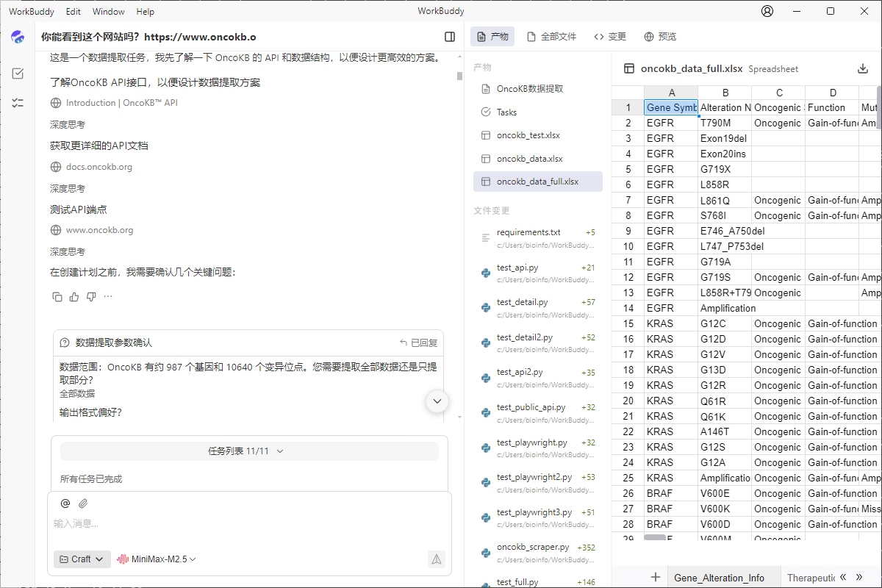This screenshot has height=588, width=882.
Task: Click the 已回复 status label
Action: pos(418,343)
